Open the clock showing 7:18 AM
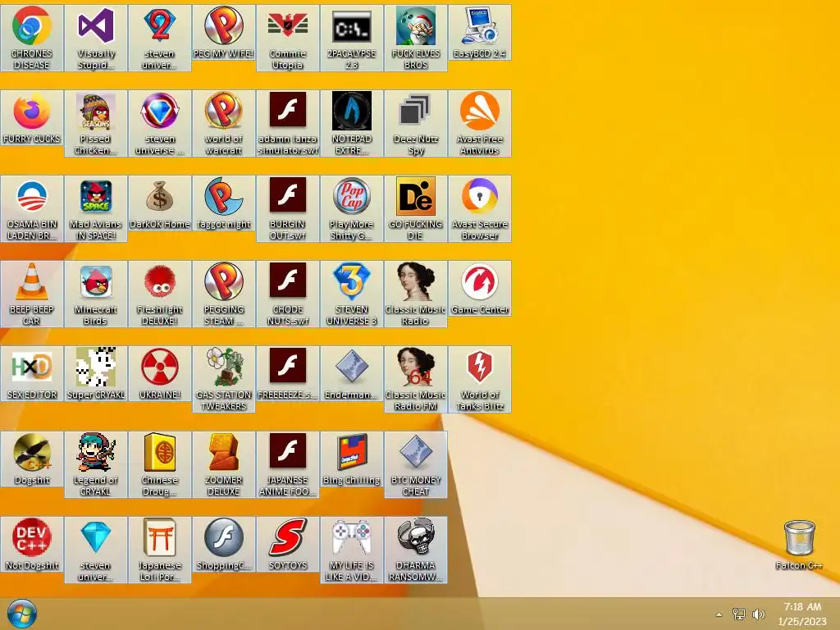Image resolution: width=840 pixels, height=630 pixels. pyautogui.click(x=802, y=614)
